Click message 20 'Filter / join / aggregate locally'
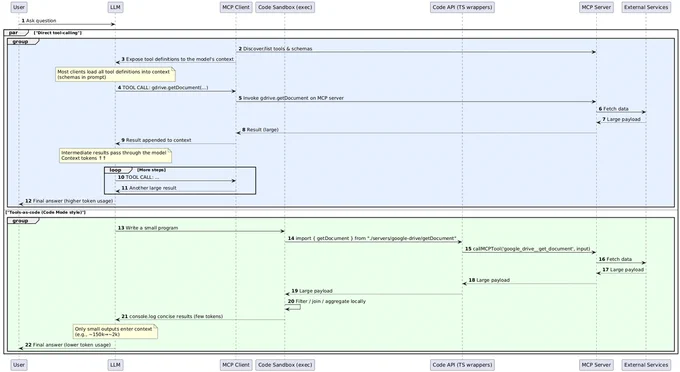The image size is (680, 372). point(327,301)
